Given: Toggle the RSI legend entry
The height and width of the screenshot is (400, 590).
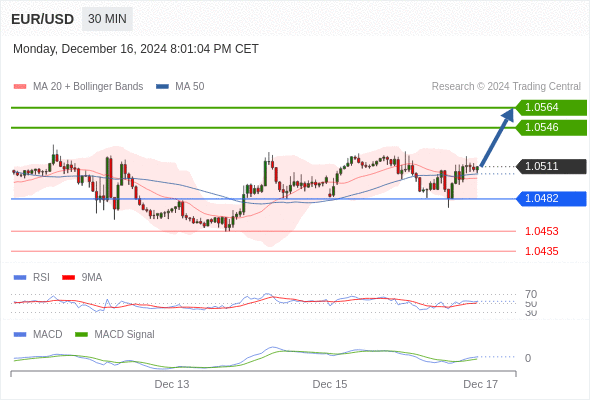Looking at the screenshot, I should click(32, 277).
